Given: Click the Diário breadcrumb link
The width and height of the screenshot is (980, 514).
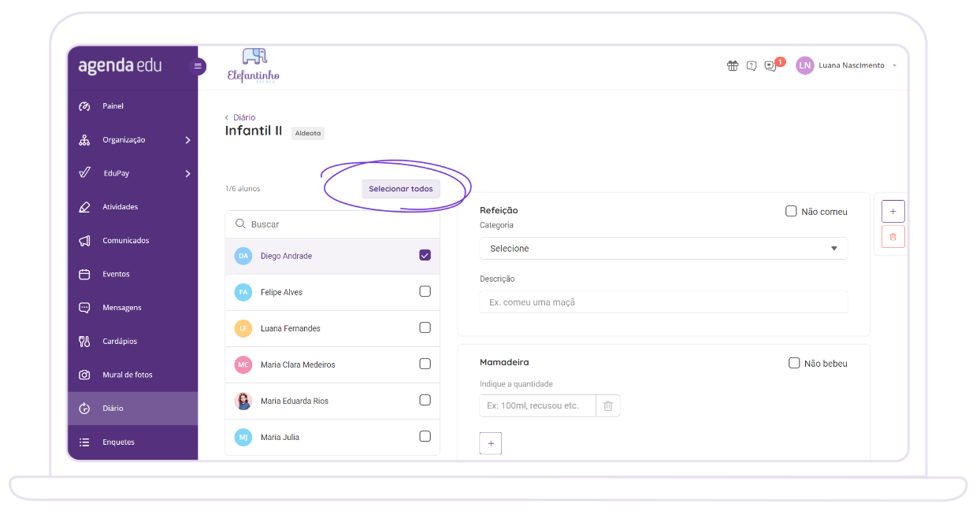Looking at the screenshot, I should 244,117.
